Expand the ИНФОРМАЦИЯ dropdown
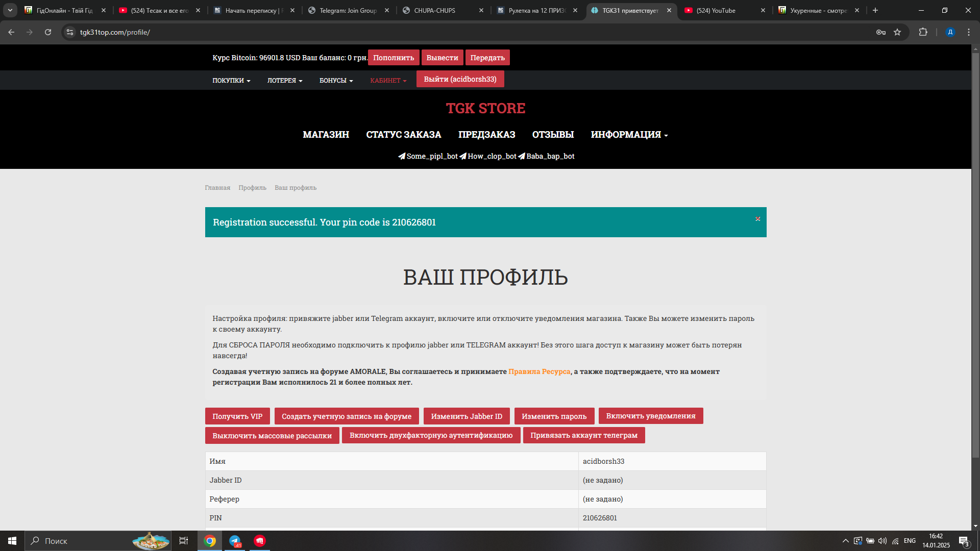This screenshot has height=551, width=980. tap(629, 135)
